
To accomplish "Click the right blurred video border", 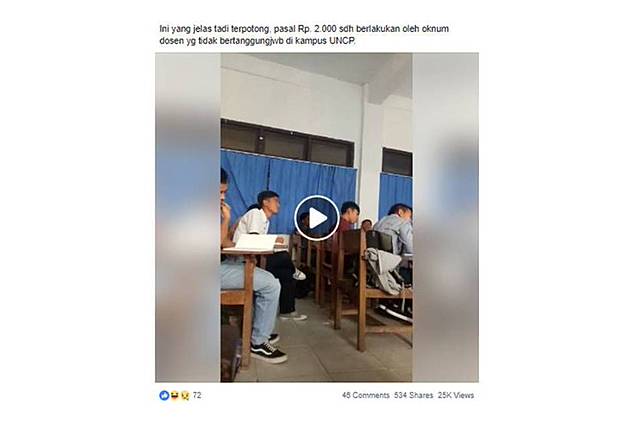I will tap(445, 218).
